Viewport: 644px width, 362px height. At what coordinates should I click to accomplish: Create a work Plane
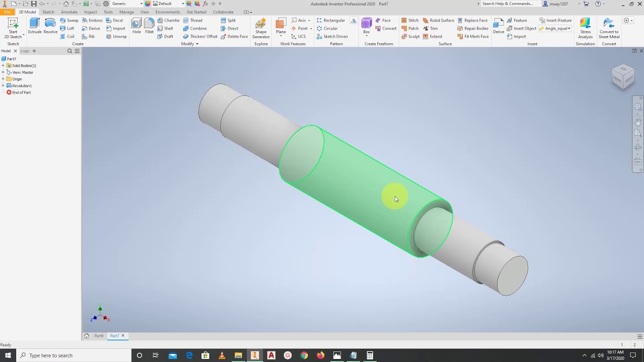281,26
